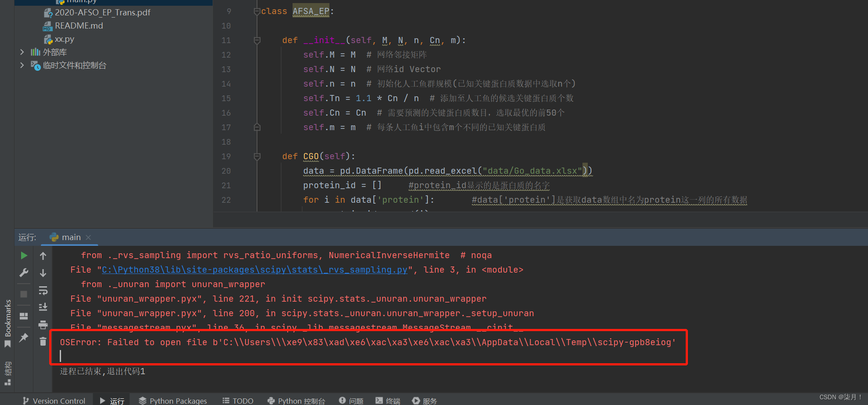Screen dimensions: 868x405
Task: Expand the 外部库 node in project tree
Action: [22, 51]
